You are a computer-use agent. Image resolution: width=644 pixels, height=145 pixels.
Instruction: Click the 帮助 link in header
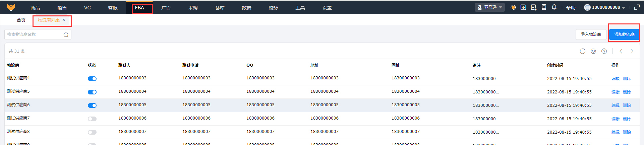(x=571, y=8)
